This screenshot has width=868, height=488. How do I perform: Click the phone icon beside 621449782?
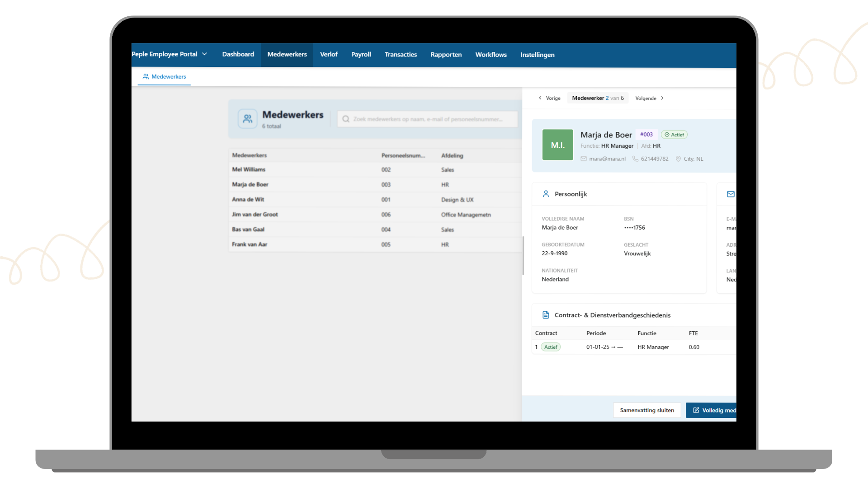(x=635, y=159)
